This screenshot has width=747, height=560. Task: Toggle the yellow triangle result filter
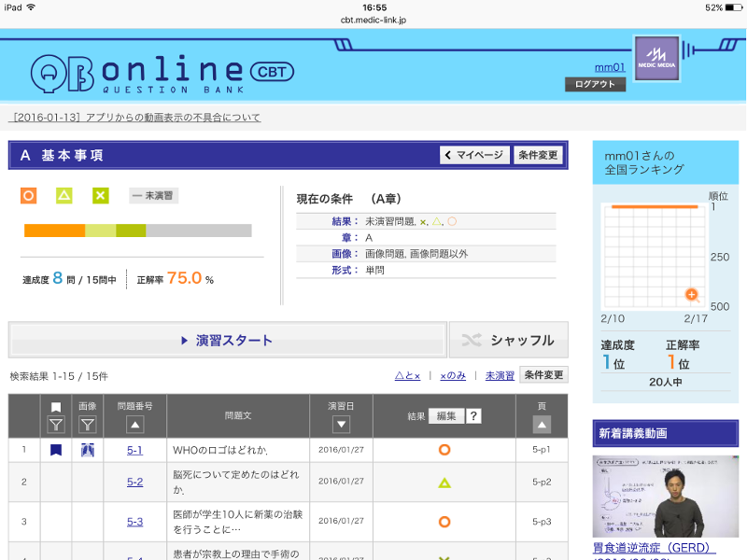click(x=63, y=195)
